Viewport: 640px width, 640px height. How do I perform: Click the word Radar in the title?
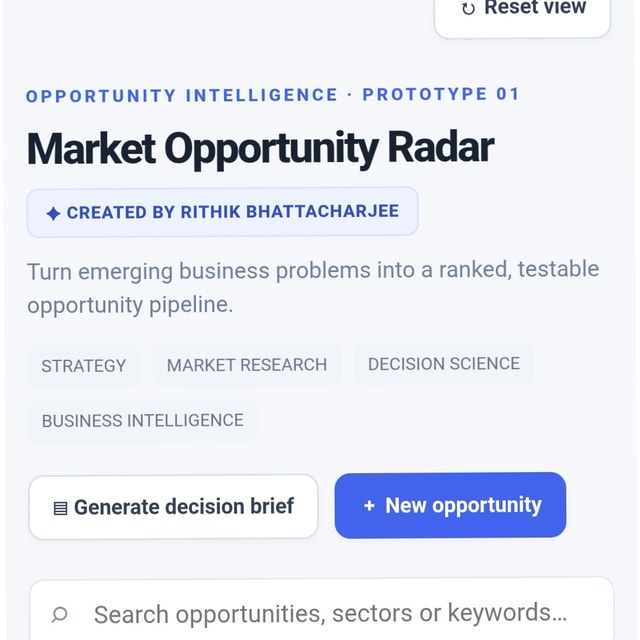(441, 147)
